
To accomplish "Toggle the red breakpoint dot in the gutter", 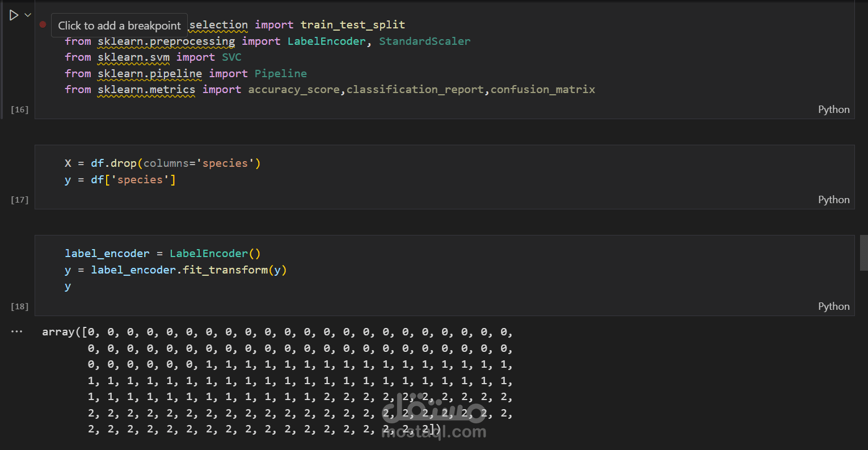I will point(43,24).
